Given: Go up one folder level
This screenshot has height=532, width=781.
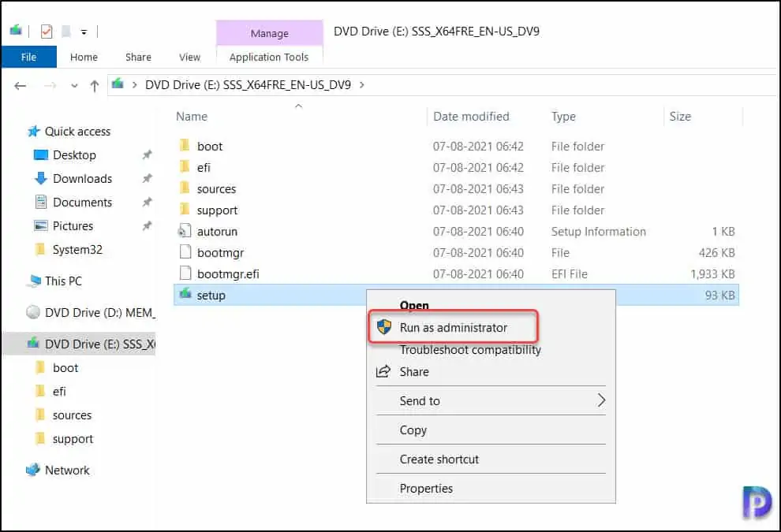Looking at the screenshot, I should (x=95, y=86).
